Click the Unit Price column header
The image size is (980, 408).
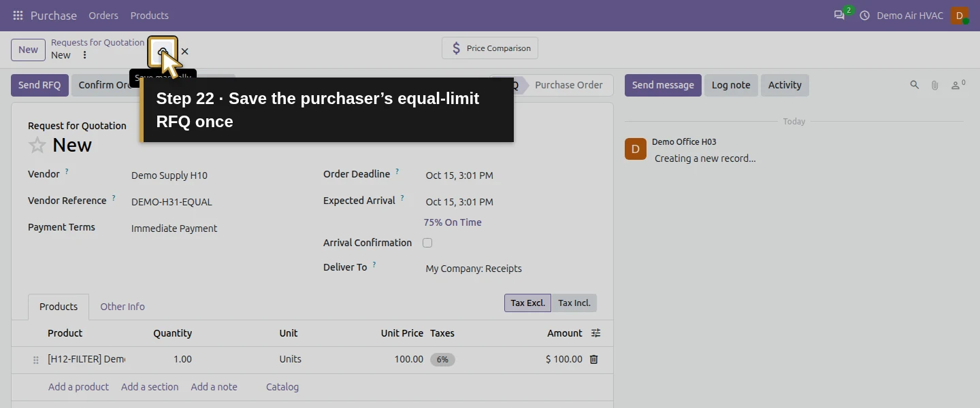pyautogui.click(x=402, y=333)
